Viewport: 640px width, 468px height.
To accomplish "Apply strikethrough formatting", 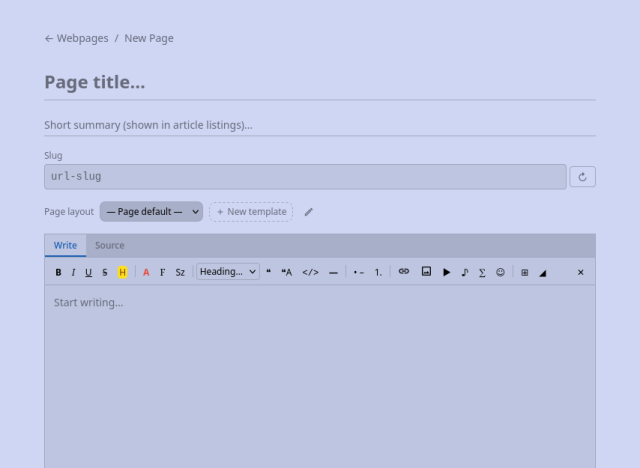I will (105, 272).
